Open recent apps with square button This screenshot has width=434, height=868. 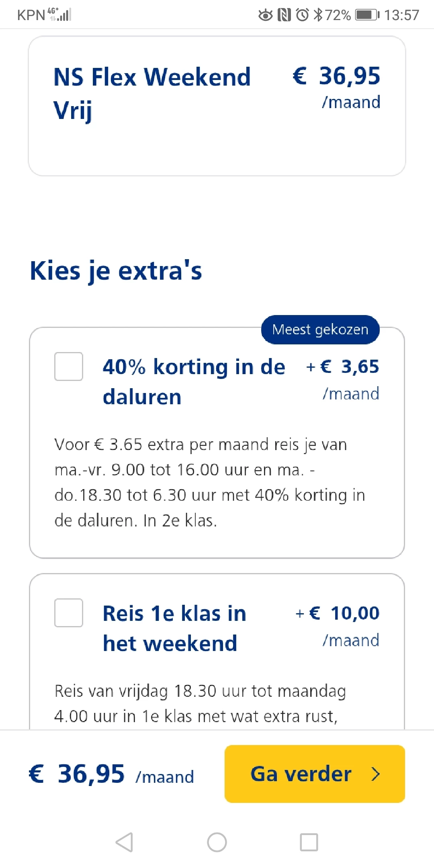coord(309,842)
